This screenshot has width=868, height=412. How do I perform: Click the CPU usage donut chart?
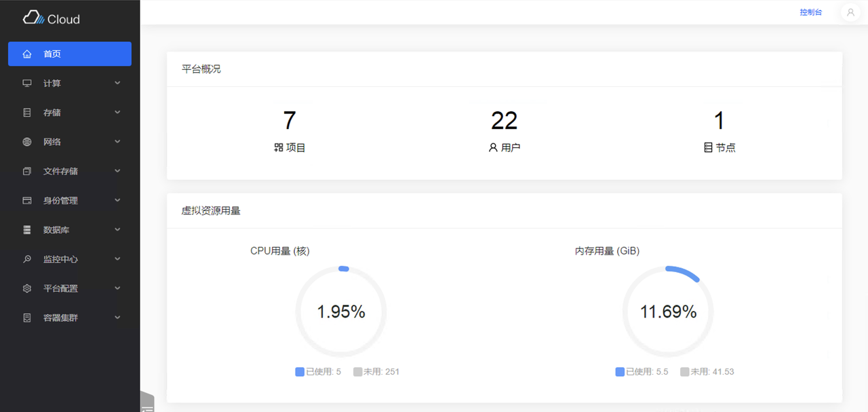(341, 312)
